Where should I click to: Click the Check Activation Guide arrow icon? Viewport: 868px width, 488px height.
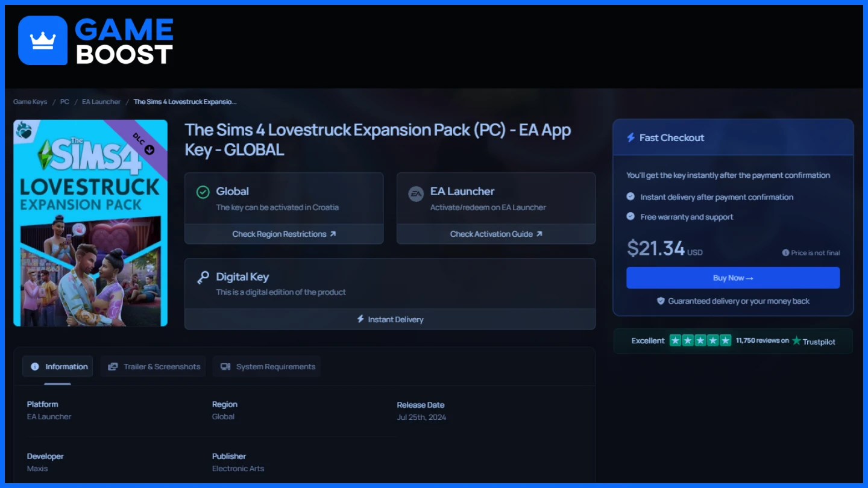pyautogui.click(x=539, y=234)
